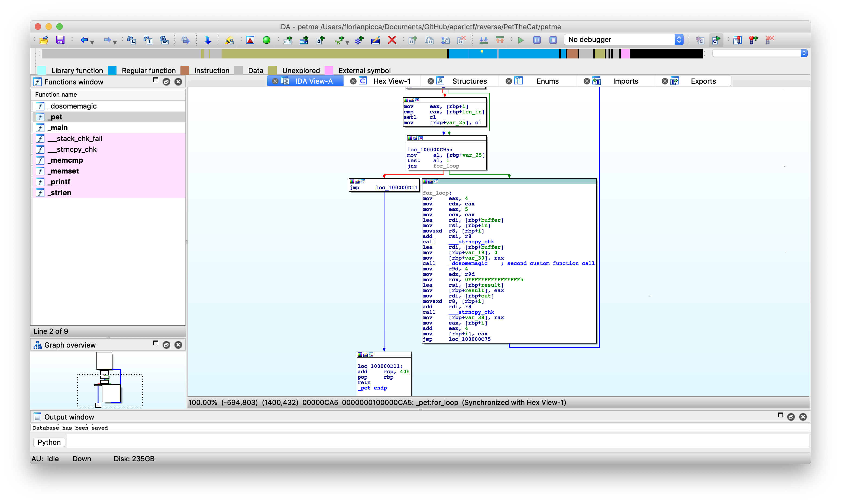Screen dimensions: 841x504
Task: Open the forward-arrow history dropdown
Action: (x=115, y=42)
